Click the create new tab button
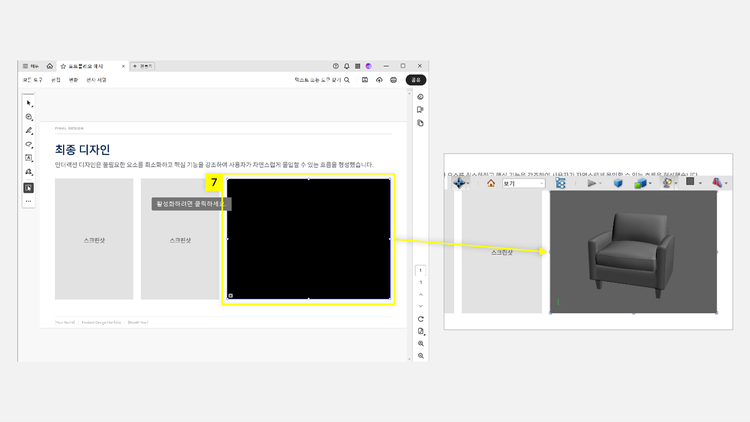The width and height of the screenshot is (750, 422). click(143, 66)
